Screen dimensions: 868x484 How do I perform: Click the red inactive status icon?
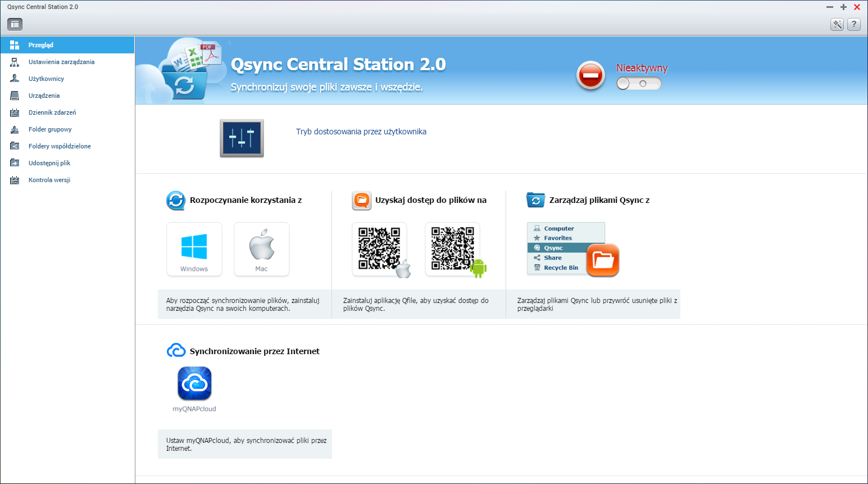pyautogui.click(x=590, y=75)
